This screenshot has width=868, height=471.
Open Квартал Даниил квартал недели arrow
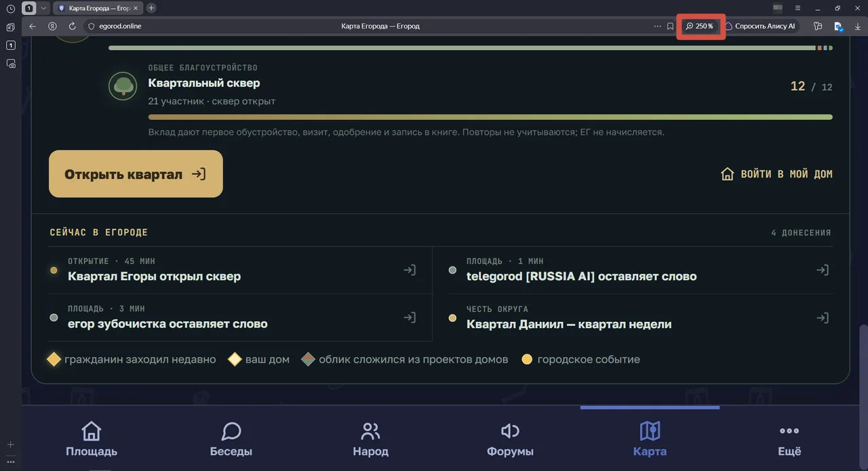tap(822, 317)
